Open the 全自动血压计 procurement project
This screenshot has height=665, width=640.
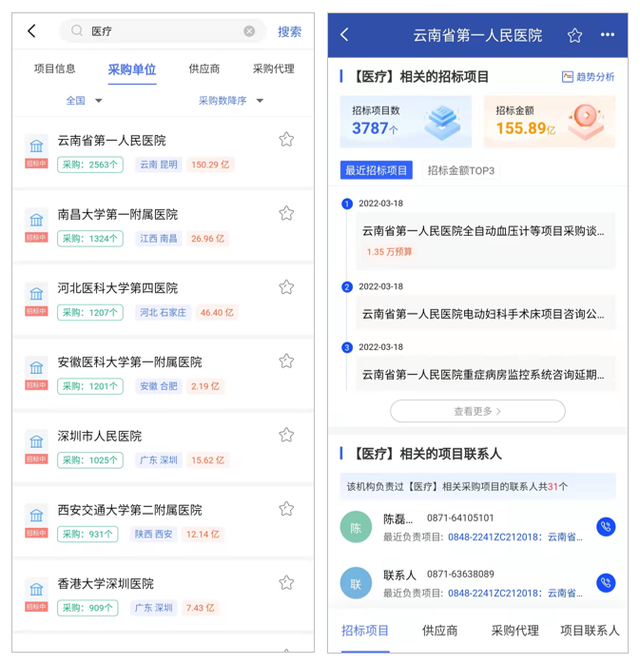486,241
